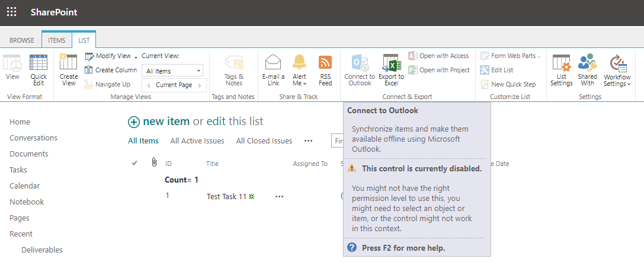Expand the Modify View dropdown arrow
This screenshot has height=262, width=644.
coord(136,57)
